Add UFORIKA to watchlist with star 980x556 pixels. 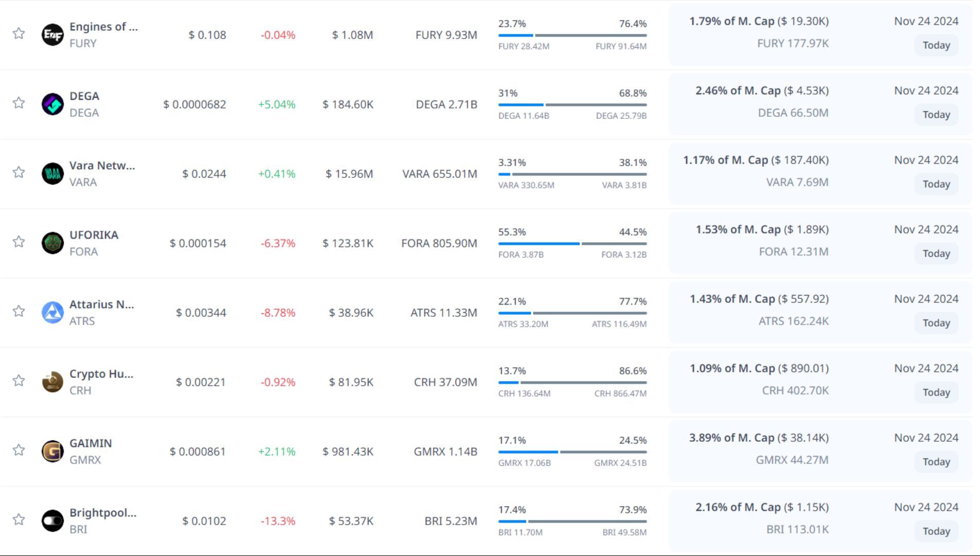coord(19,242)
